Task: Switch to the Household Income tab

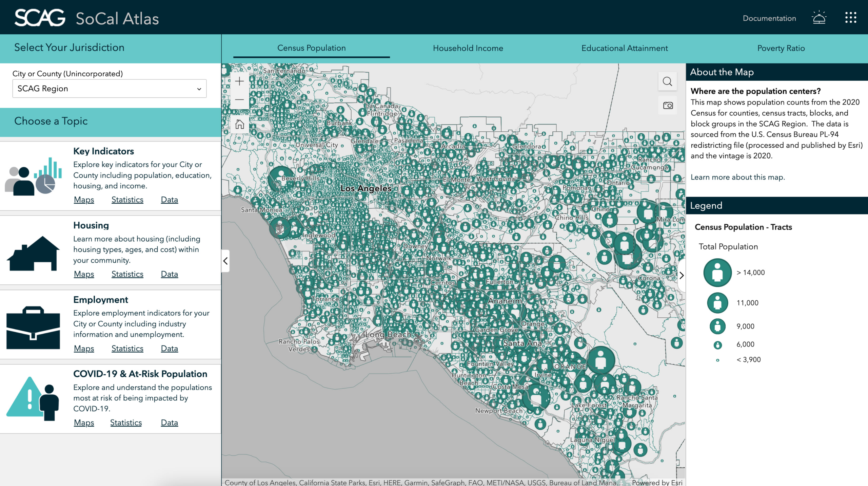Action: pyautogui.click(x=468, y=48)
